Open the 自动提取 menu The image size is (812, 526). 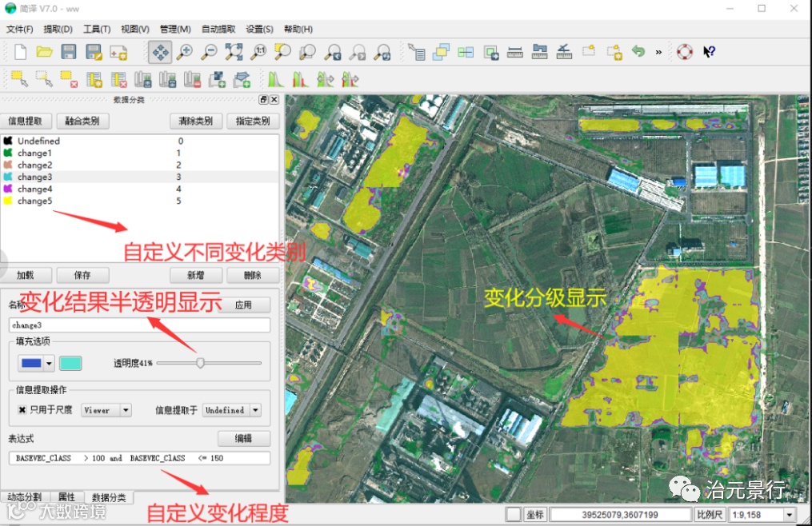click(x=218, y=29)
